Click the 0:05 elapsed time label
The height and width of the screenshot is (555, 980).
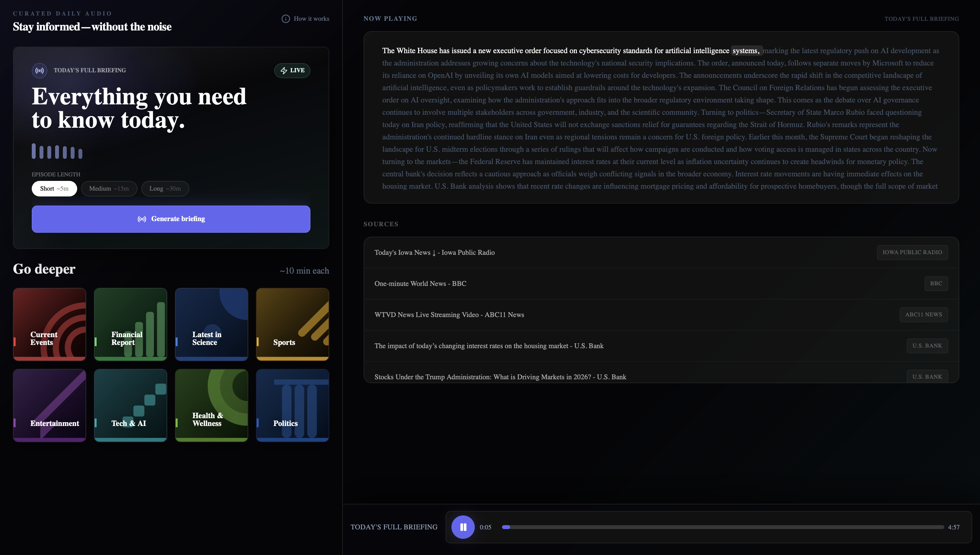(485, 527)
